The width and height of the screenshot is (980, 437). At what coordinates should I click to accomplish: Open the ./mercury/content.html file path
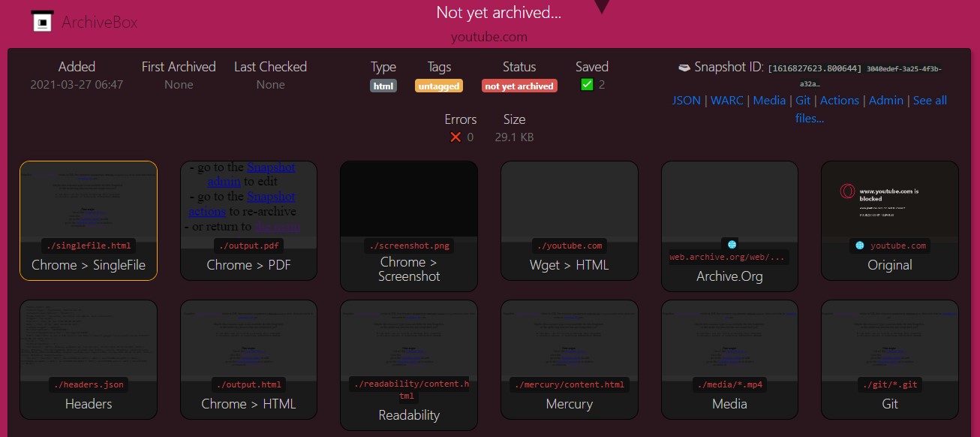pos(570,384)
